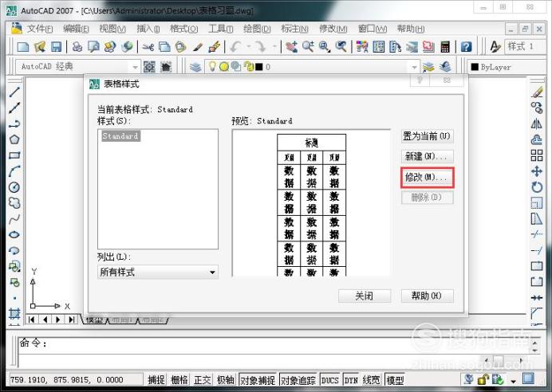This screenshot has height=392, width=552.
Task: Open the QuickCalc calculator icon
Action: tap(445, 46)
